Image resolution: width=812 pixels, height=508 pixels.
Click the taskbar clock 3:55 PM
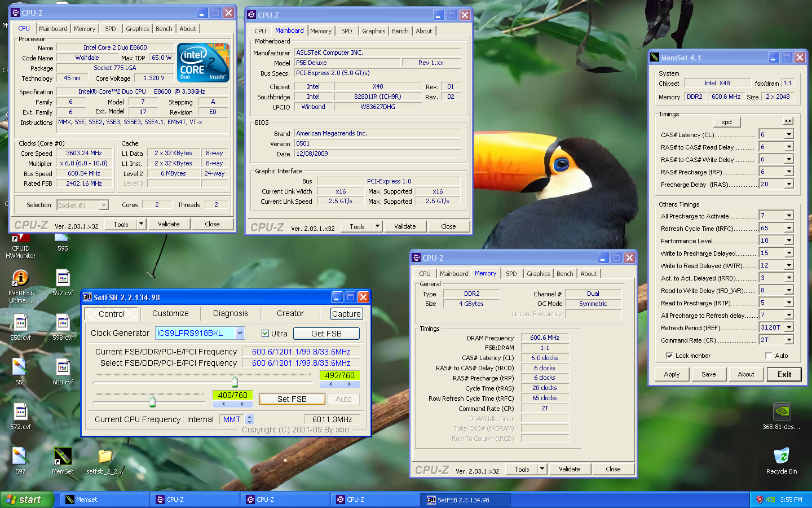click(x=791, y=500)
